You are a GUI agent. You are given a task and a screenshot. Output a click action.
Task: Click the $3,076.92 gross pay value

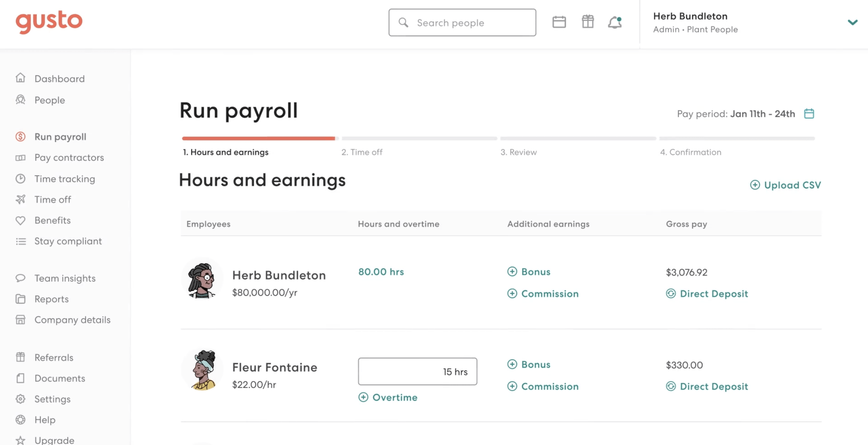[x=686, y=272]
